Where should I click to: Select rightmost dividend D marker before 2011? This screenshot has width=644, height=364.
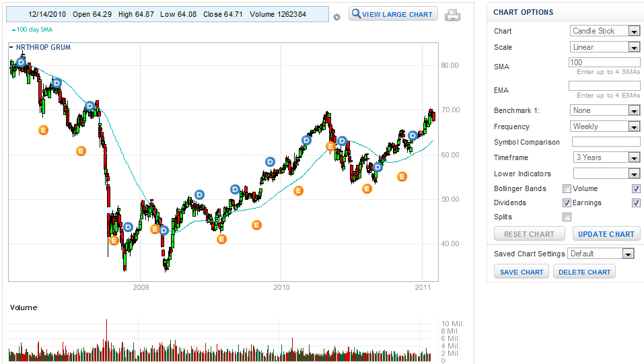tap(413, 135)
